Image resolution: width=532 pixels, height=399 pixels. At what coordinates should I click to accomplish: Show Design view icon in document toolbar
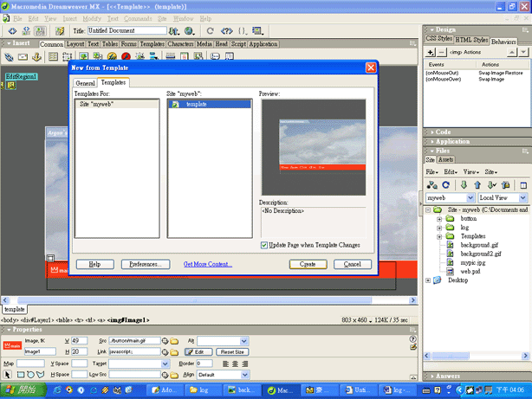pos(40,31)
